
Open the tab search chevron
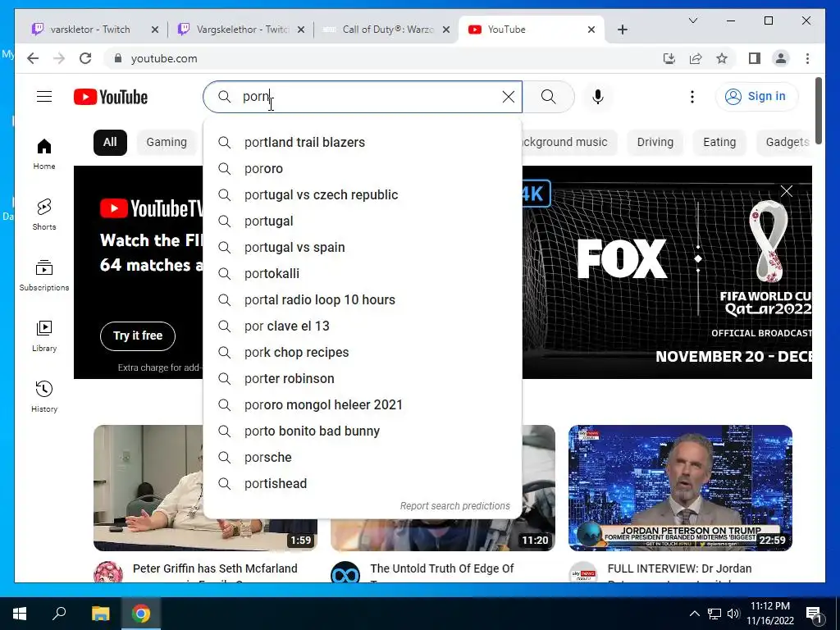[693, 21]
